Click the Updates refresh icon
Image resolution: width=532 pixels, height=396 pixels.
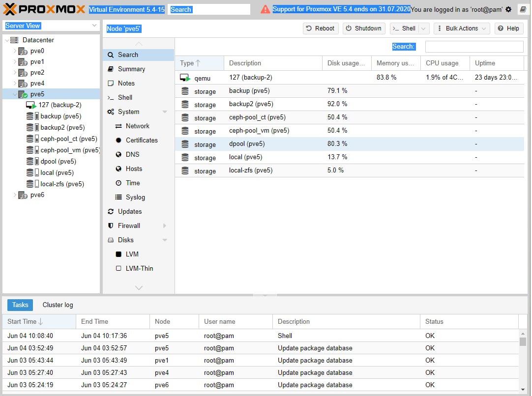111,212
